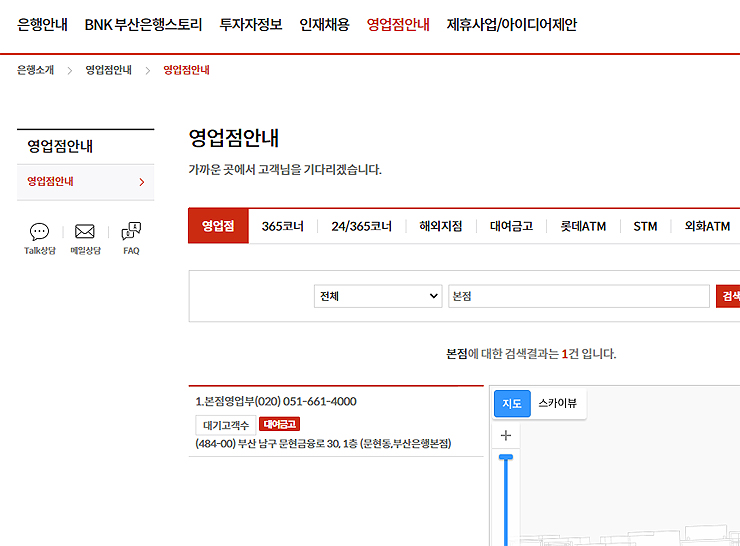Image resolution: width=740 pixels, height=546 pixels.
Task: Click the sidebar 영업점안내 title
Action: 60,146
